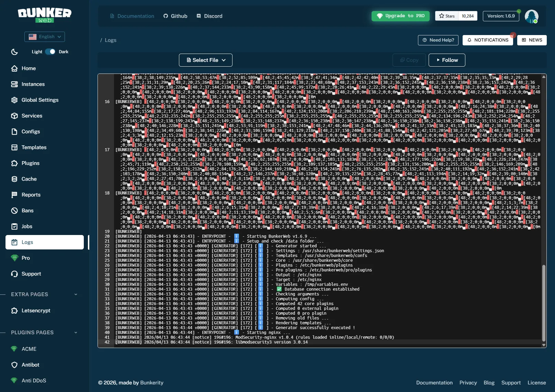
Task: Open the Github repository link
Action: pyautogui.click(x=175, y=16)
